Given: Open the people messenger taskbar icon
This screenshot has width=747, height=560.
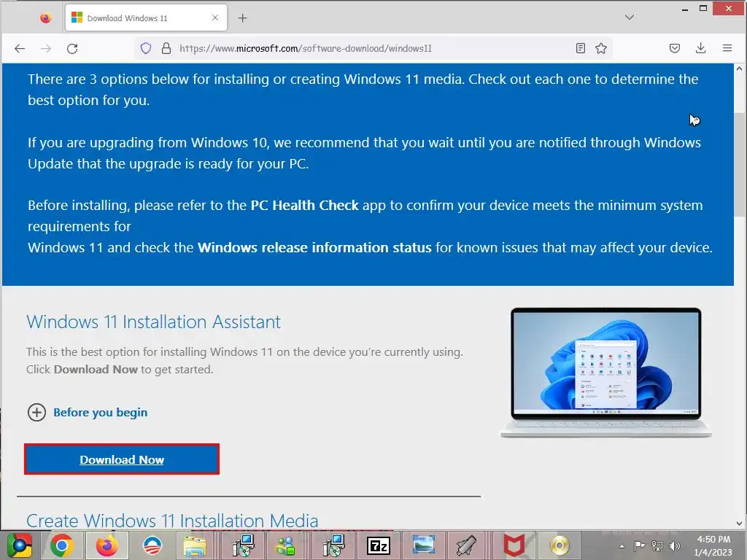Looking at the screenshot, I should tap(286, 545).
